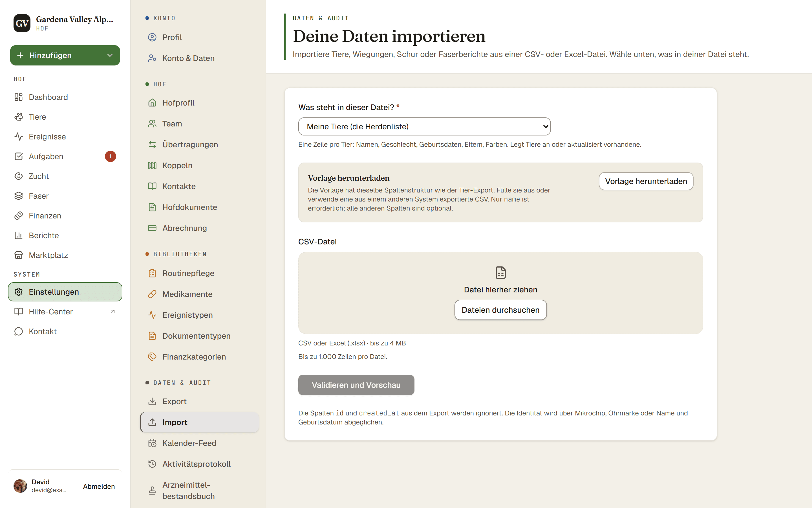Screen dimensions: 812x508
Task: Click the Marktplatz store icon
Action: (18, 255)
